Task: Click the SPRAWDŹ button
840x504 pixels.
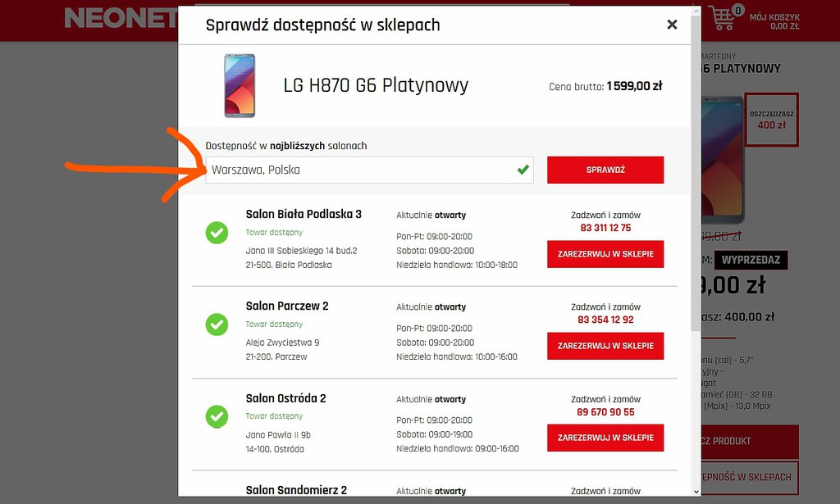Action: coord(605,170)
